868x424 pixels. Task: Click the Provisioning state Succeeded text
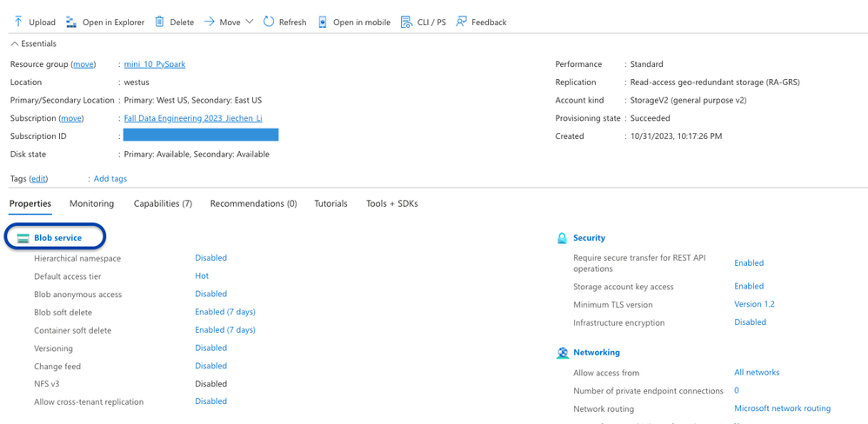tap(651, 118)
